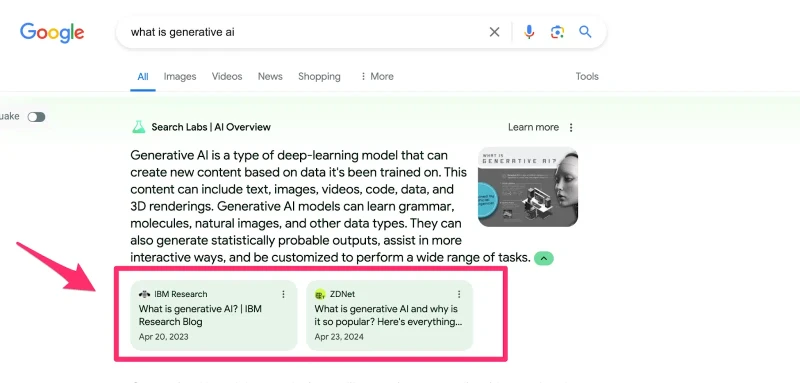800x383 pixels.
Task: Click the 'IBM Research' source name
Action: 181,294
